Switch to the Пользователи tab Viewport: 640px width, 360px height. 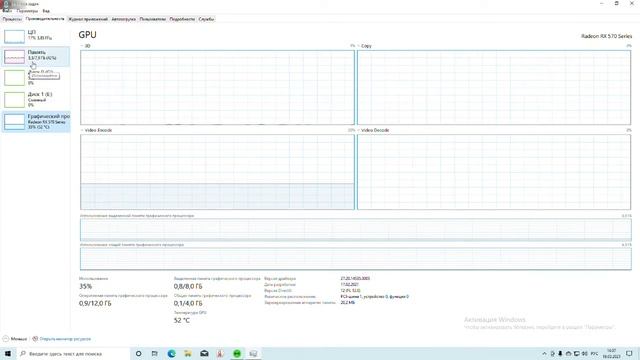153,19
